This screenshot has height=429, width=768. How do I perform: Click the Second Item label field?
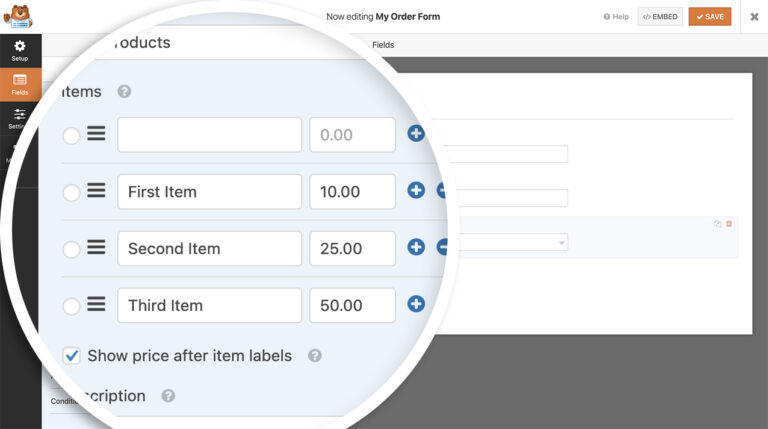click(x=209, y=248)
